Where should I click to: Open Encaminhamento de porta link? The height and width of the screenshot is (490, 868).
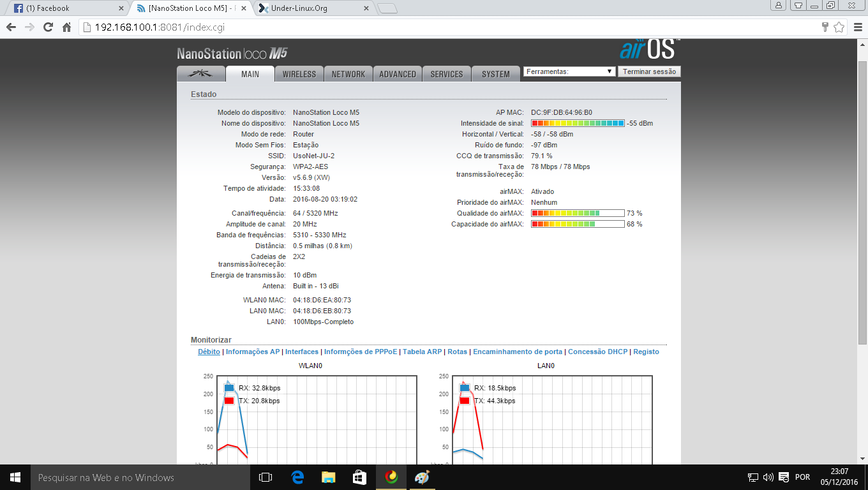pos(518,352)
